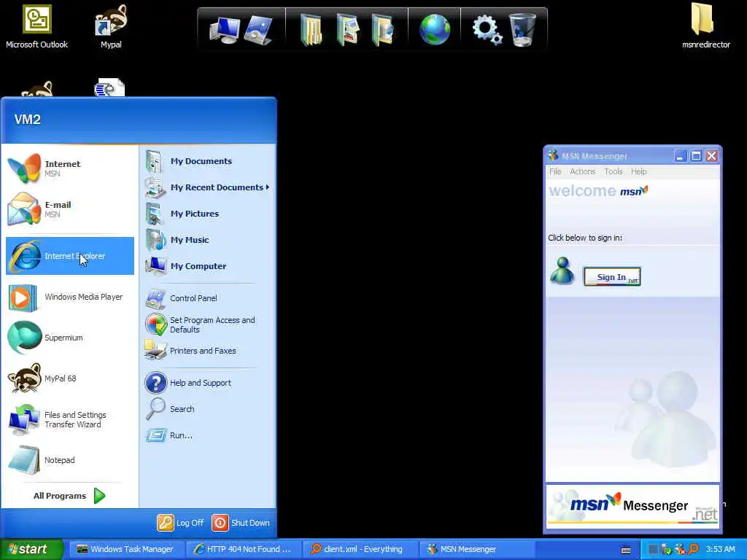The height and width of the screenshot is (560, 747).
Task: Click computer monitor icon in top dock
Action: 224,29
